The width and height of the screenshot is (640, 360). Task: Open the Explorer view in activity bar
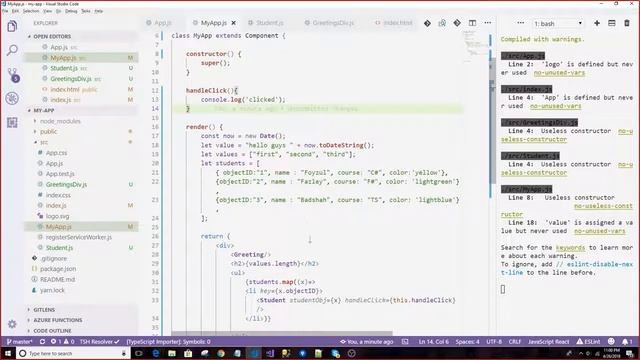pos(12,27)
